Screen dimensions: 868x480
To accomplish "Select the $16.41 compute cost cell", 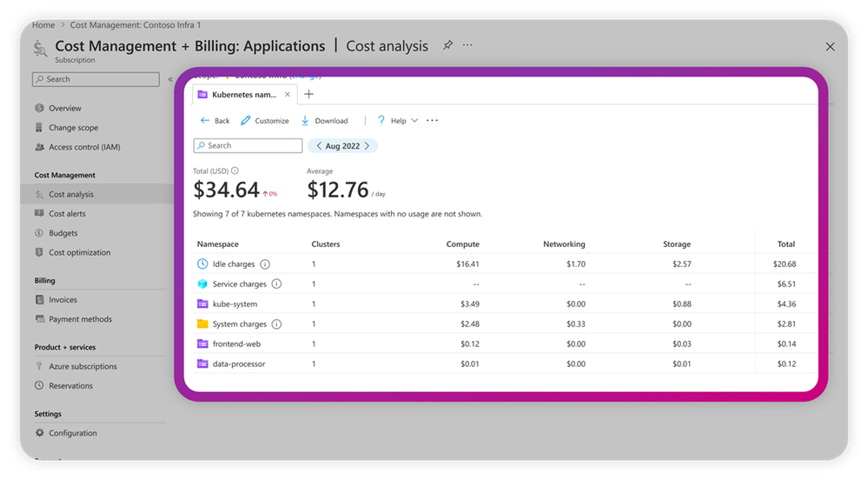I will tap(467, 263).
